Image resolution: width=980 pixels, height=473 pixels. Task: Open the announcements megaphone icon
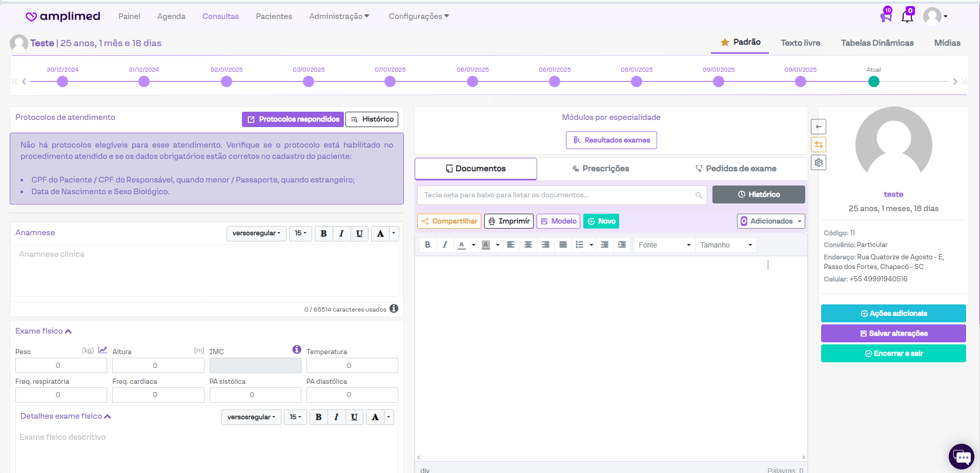886,16
